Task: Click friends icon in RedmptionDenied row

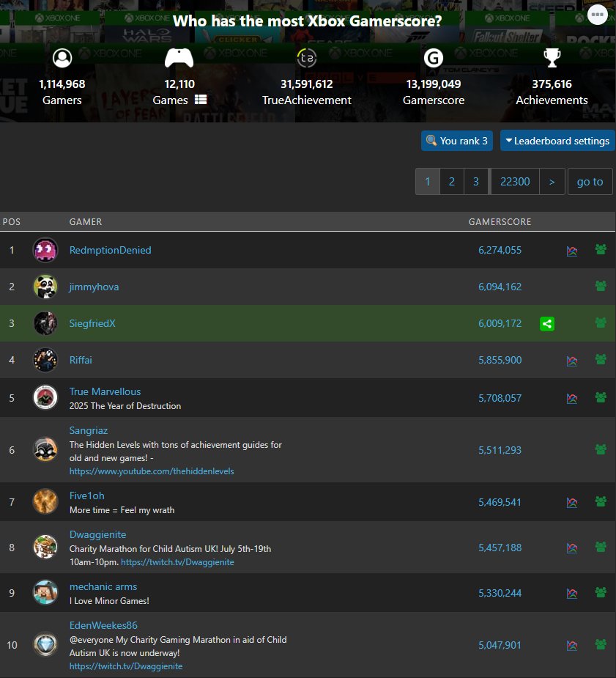Action: click(x=601, y=249)
